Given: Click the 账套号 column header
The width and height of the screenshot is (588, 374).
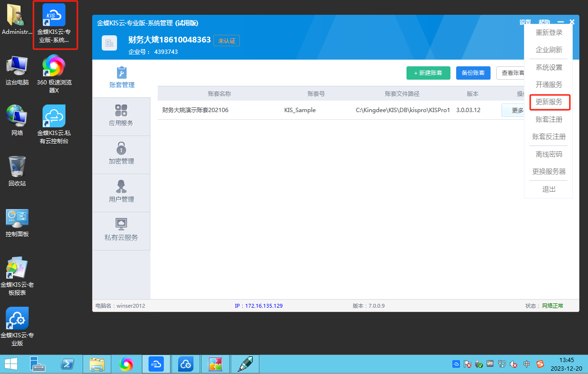Looking at the screenshot, I should coord(316,94).
